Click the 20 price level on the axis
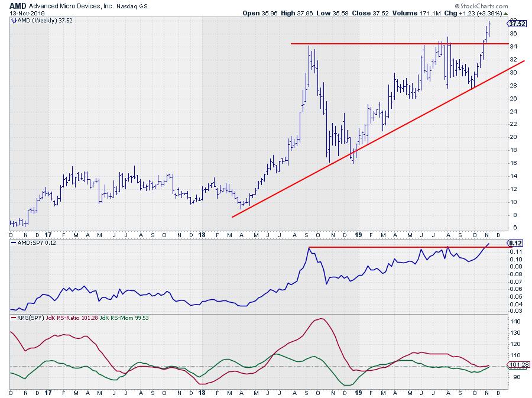This screenshot has height=398, width=532. [513, 137]
